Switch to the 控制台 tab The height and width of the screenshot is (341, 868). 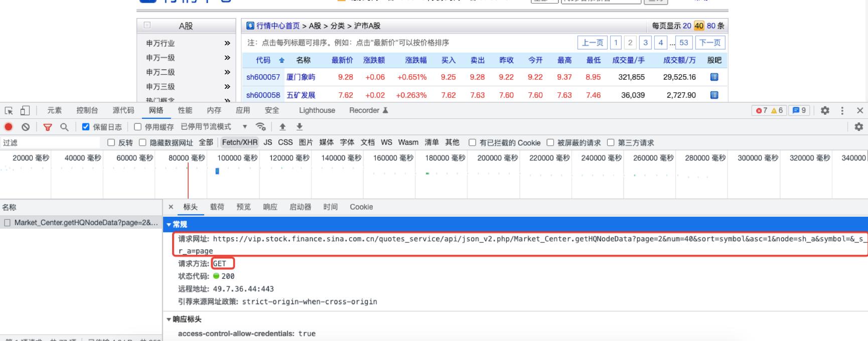click(87, 110)
